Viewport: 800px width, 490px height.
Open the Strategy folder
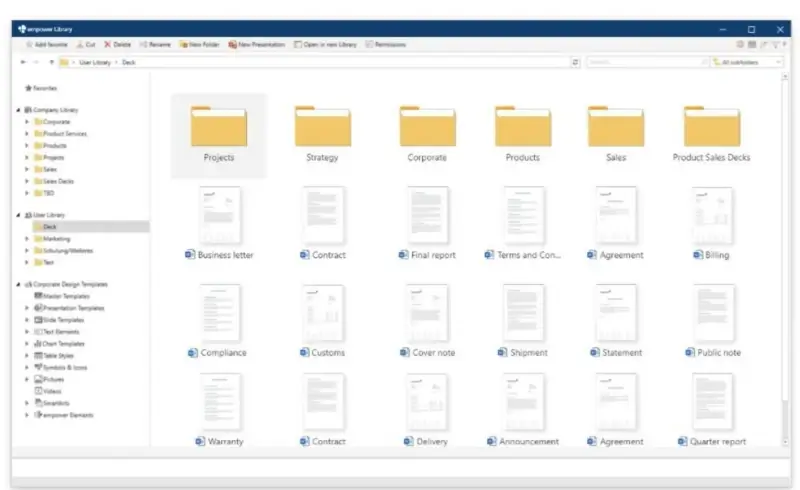tap(322, 134)
